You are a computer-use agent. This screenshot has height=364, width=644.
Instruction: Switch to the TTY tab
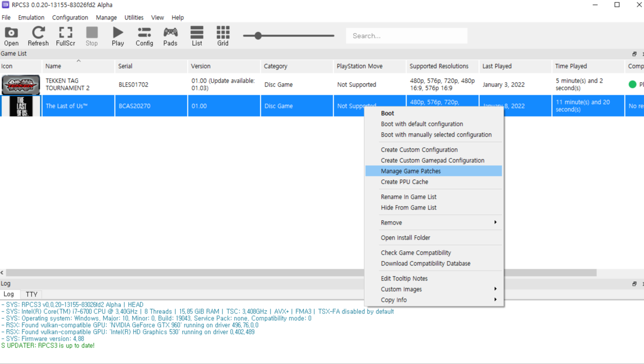(x=32, y=294)
